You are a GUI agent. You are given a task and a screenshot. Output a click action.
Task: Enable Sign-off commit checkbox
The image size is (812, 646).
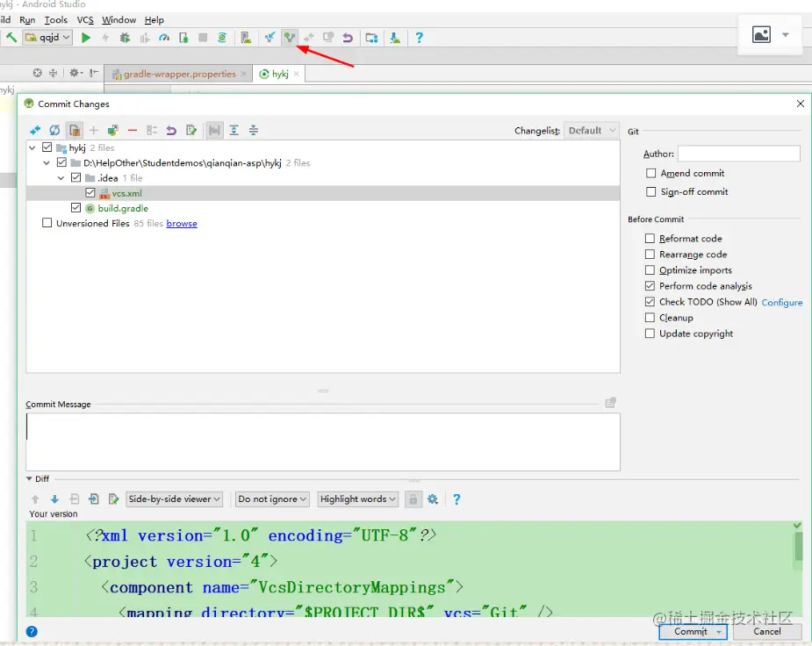pos(651,192)
